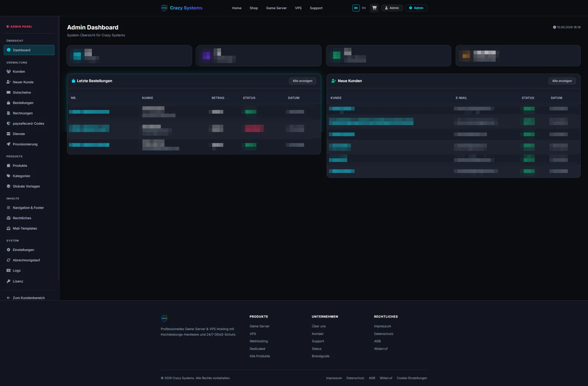Click the Abrechnungslauf sync icon

pyautogui.click(x=8, y=260)
